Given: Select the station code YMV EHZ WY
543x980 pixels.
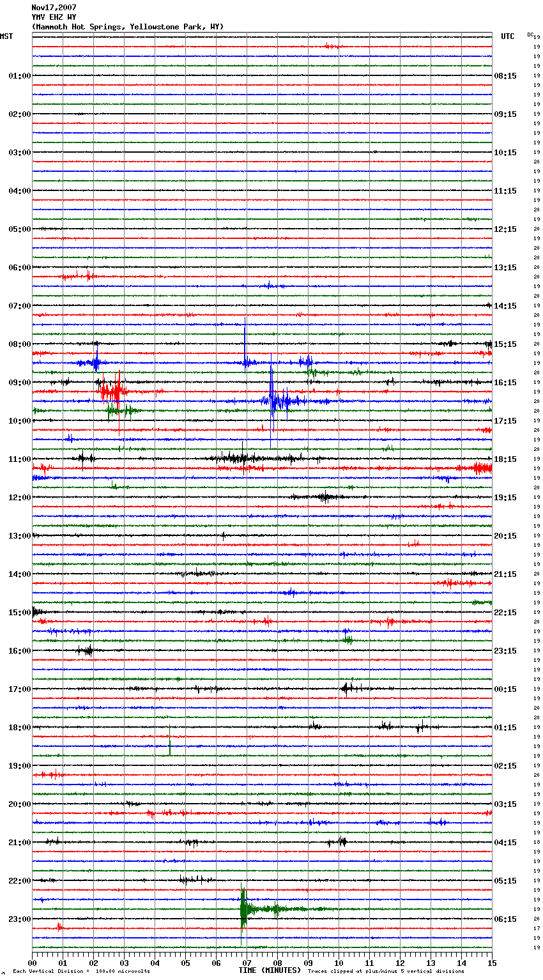Looking at the screenshot, I should pos(54,17).
